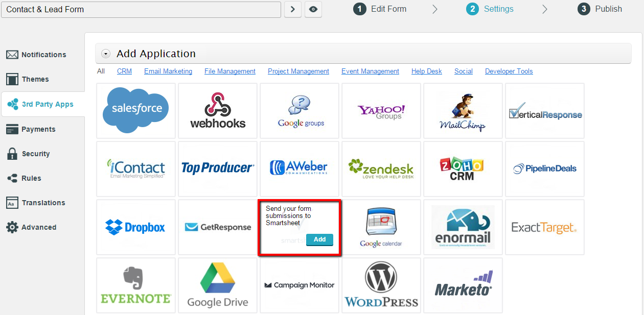The width and height of the screenshot is (644, 315).
Task: Edit the Contact & Lead Form name field
Action: (x=141, y=9)
